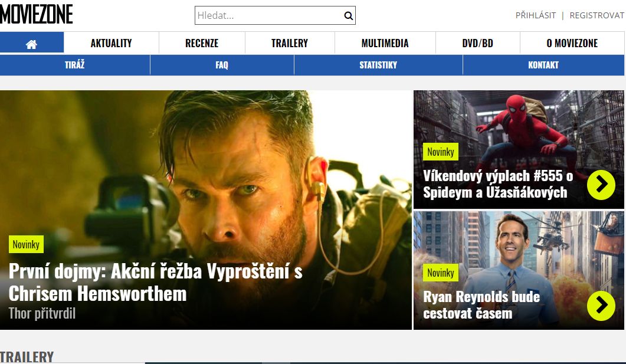This screenshot has height=364, width=626.
Task: Open the O MOVIEZONE menu
Action: pyautogui.click(x=572, y=43)
